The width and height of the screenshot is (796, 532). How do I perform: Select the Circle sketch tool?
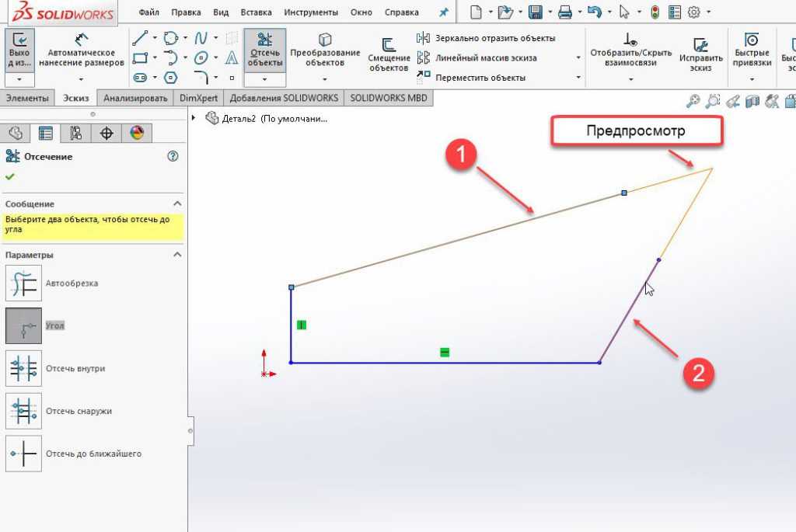[171, 38]
